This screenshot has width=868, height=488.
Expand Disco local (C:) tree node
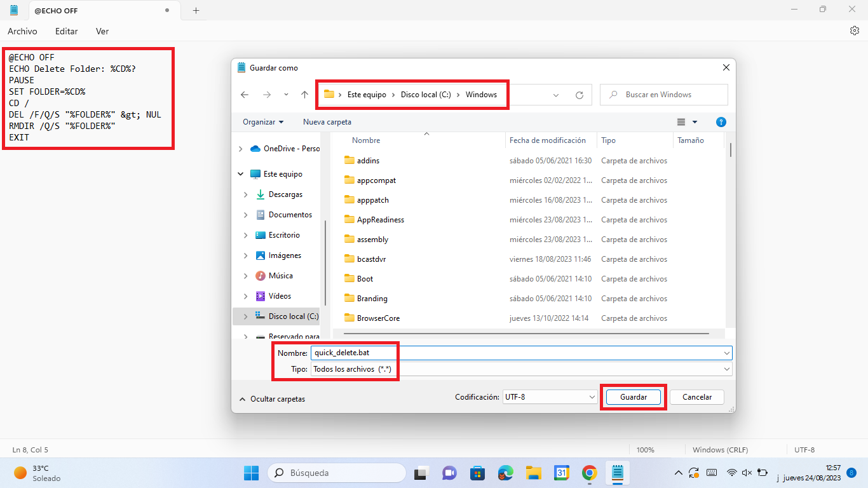point(246,316)
